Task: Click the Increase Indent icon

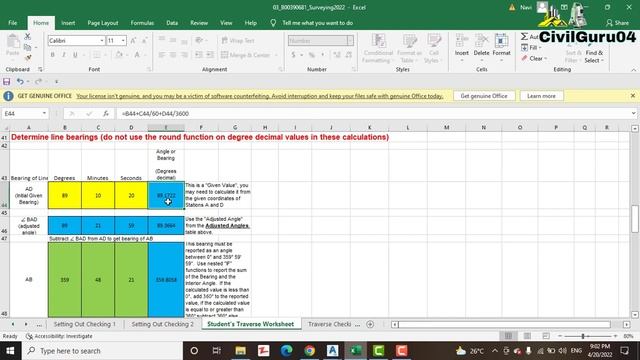Action: (210, 55)
